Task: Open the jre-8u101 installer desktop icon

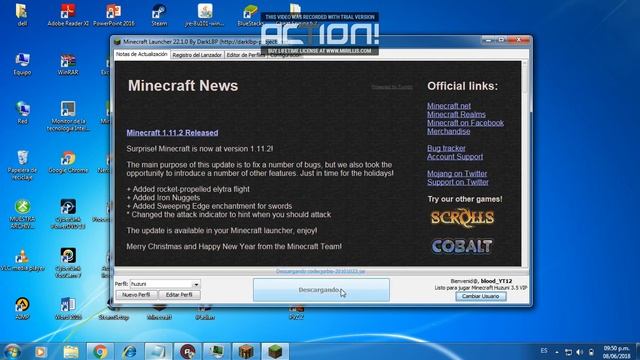Action: click(204, 14)
